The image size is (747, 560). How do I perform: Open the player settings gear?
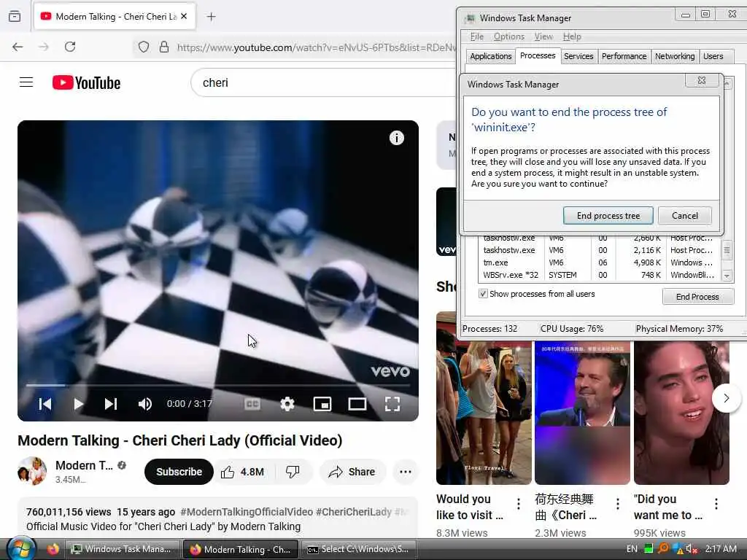click(287, 404)
